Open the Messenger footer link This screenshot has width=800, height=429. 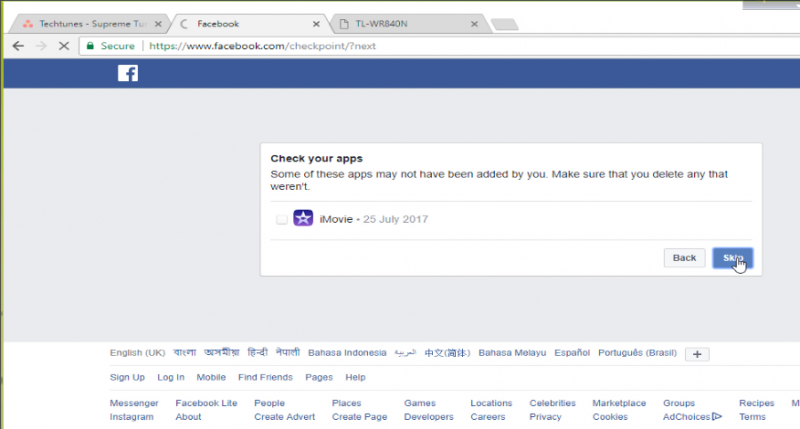coord(134,403)
